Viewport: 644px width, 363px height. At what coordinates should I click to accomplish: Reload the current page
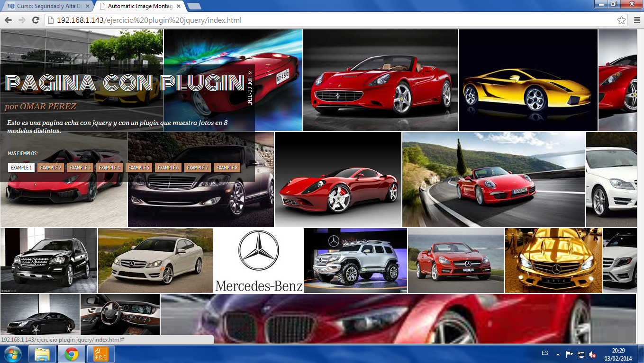point(36,20)
